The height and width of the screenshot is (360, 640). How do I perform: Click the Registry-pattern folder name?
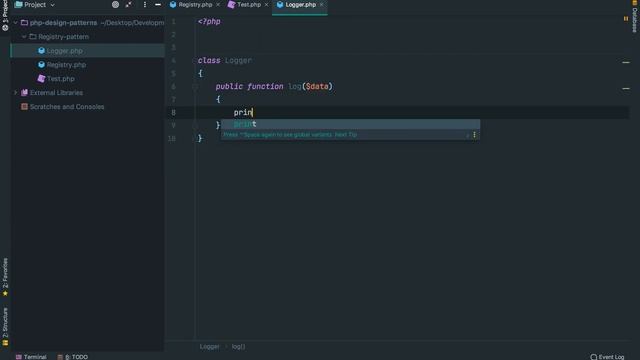point(63,37)
